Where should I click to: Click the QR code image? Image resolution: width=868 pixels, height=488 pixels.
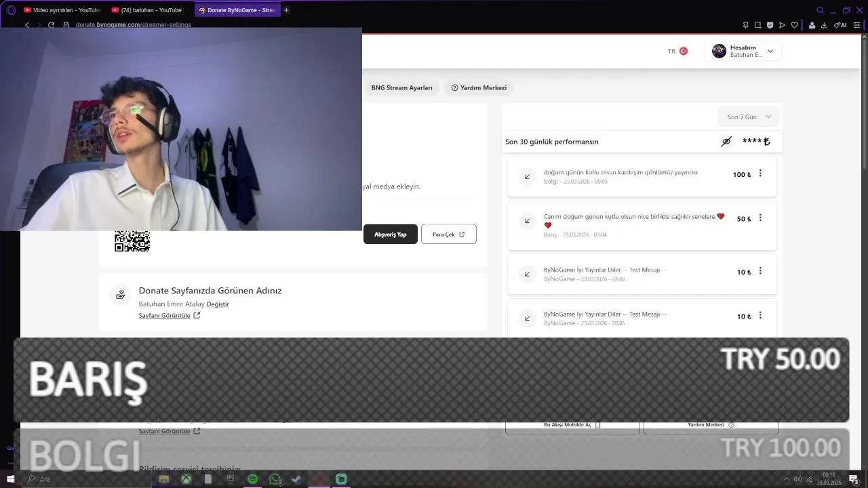132,241
